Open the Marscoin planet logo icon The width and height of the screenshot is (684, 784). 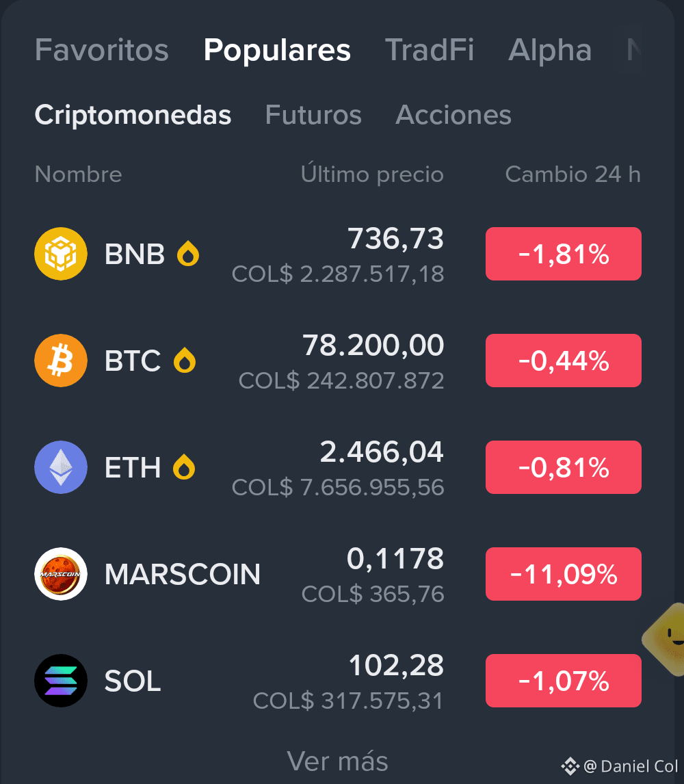60,574
